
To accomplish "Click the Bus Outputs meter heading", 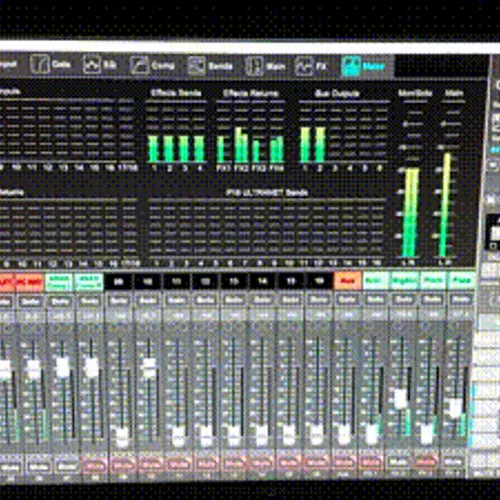I will click(337, 93).
